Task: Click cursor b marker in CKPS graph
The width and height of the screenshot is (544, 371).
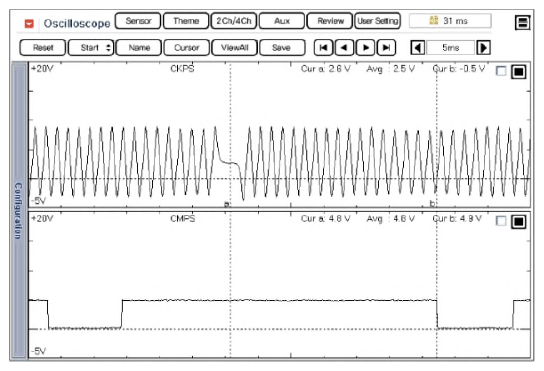Action: click(432, 203)
